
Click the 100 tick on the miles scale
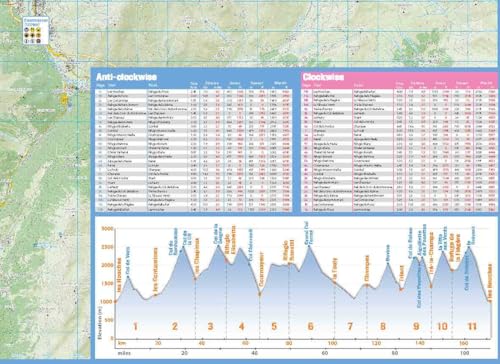(464, 353)
